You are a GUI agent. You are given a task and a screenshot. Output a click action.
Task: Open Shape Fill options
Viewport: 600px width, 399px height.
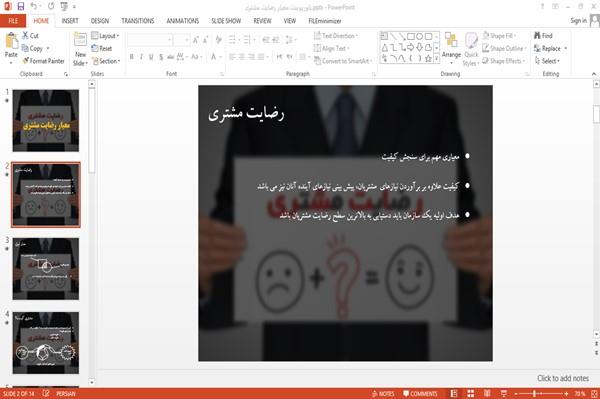(x=499, y=36)
